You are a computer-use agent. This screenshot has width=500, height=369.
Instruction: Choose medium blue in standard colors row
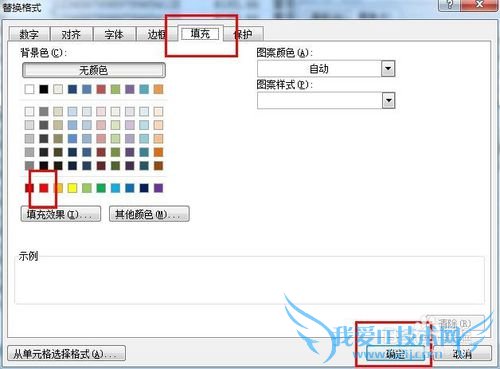point(130,188)
